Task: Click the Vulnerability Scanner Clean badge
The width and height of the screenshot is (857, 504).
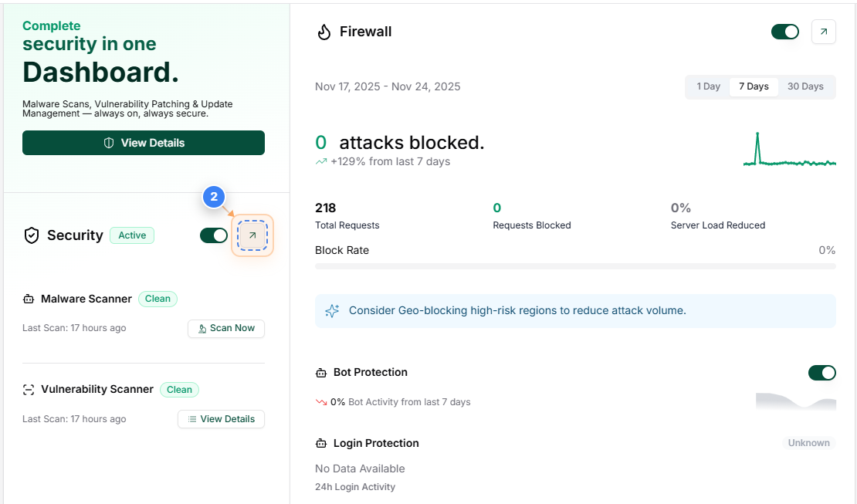Action: click(x=179, y=390)
